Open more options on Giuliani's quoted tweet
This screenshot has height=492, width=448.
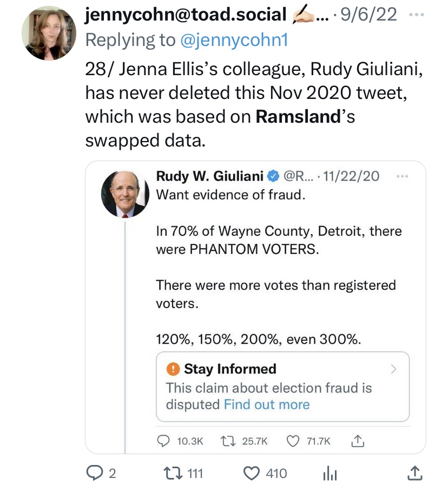click(x=402, y=176)
